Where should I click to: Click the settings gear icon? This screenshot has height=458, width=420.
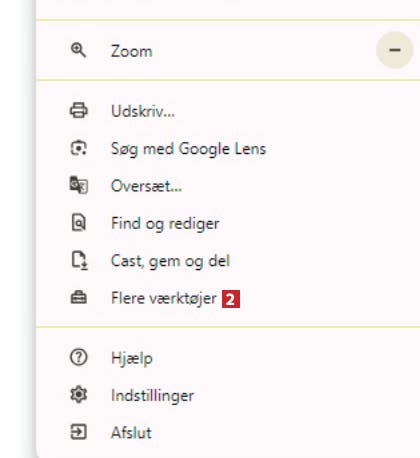pyautogui.click(x=79, y=395)
